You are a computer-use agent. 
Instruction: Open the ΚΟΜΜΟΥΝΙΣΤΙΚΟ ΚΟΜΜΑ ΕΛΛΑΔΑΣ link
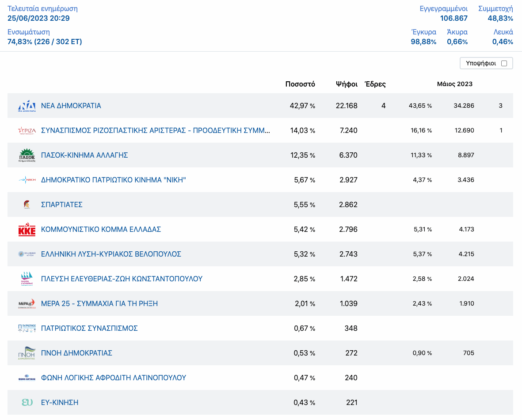point(101,230)
